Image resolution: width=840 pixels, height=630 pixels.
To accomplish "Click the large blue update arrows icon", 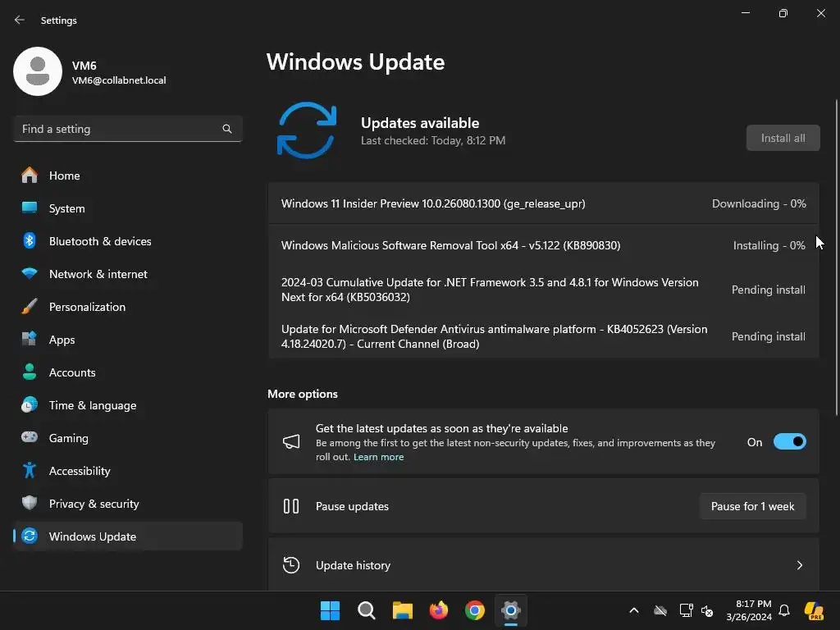I will pyautogui.click(x=307, y=130).
